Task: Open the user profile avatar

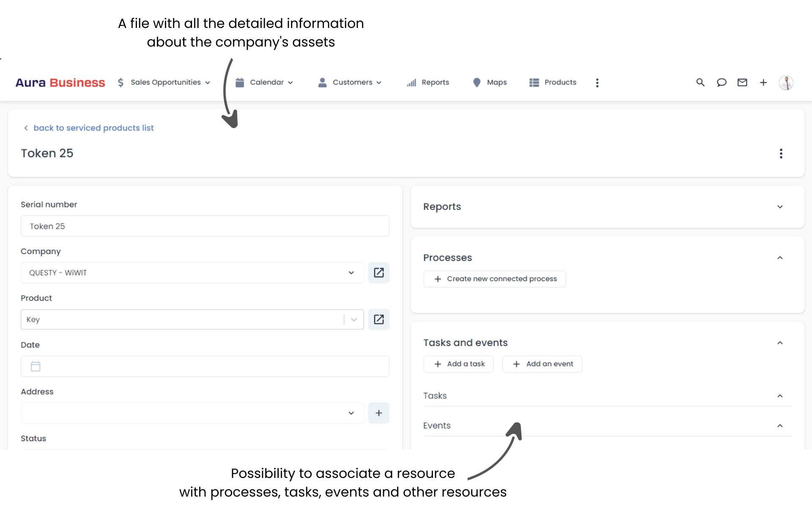Action: [x=786, y=83]
